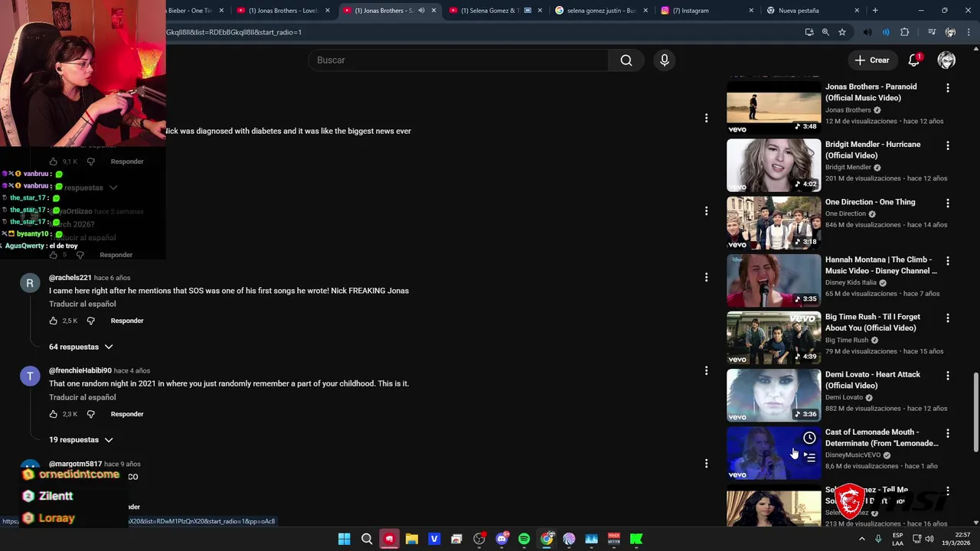This screenshot has height=551, width=980.
Task: Dislike the @rachels221 comment
Action: (90, 321)
